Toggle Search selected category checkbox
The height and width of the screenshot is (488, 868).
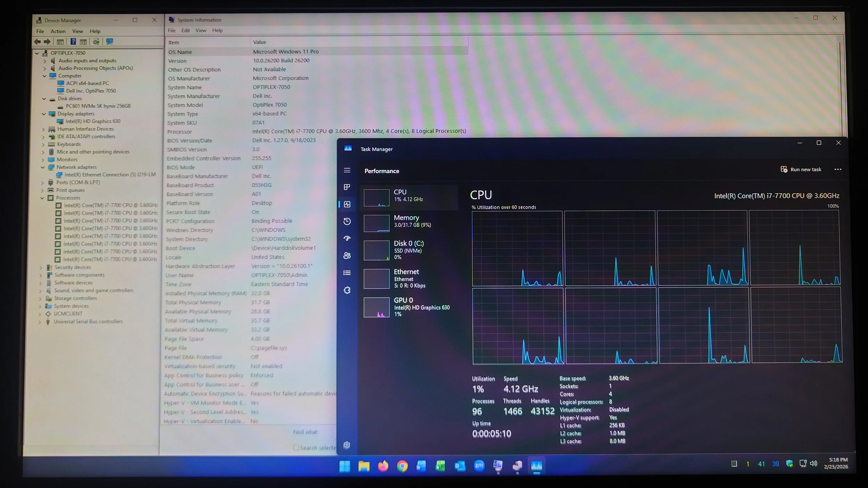click(296, 447)
